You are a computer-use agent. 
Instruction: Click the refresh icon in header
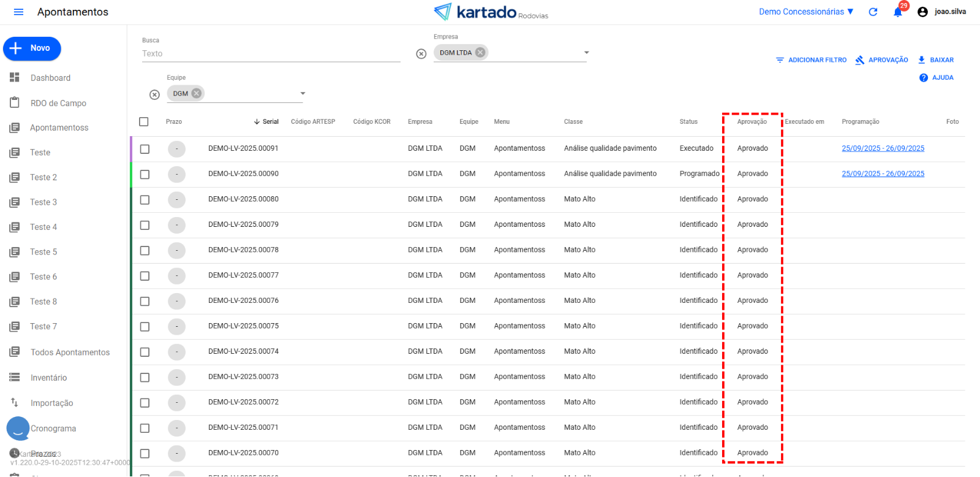point(873,12)
